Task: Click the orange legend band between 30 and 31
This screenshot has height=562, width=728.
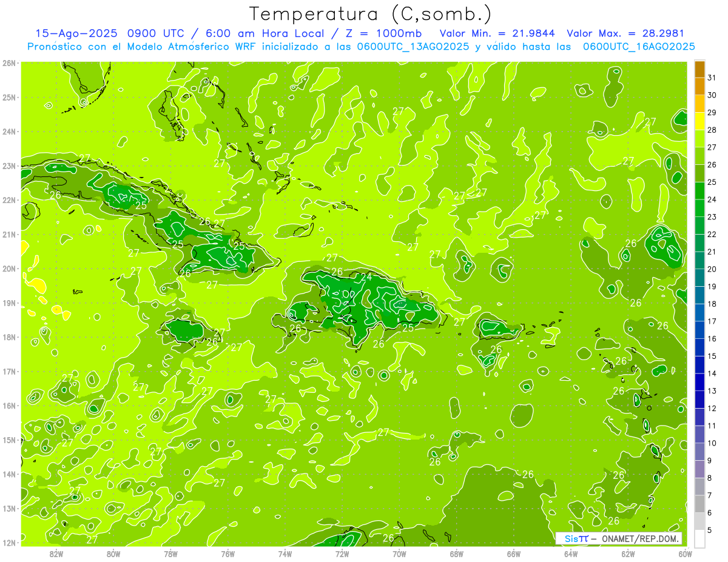Action: coord(699,87)
